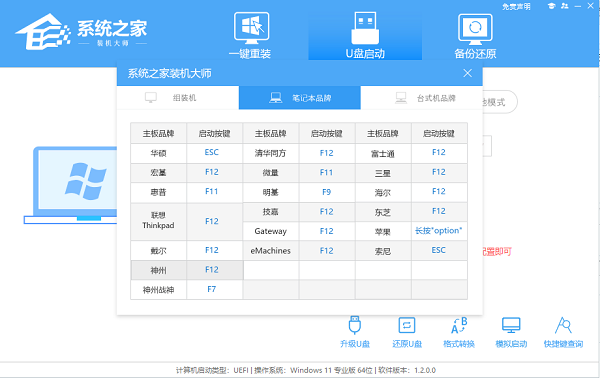
Task: Select the 海尔 brand cell
Action: pyautogui.click(x=383, y=192)
